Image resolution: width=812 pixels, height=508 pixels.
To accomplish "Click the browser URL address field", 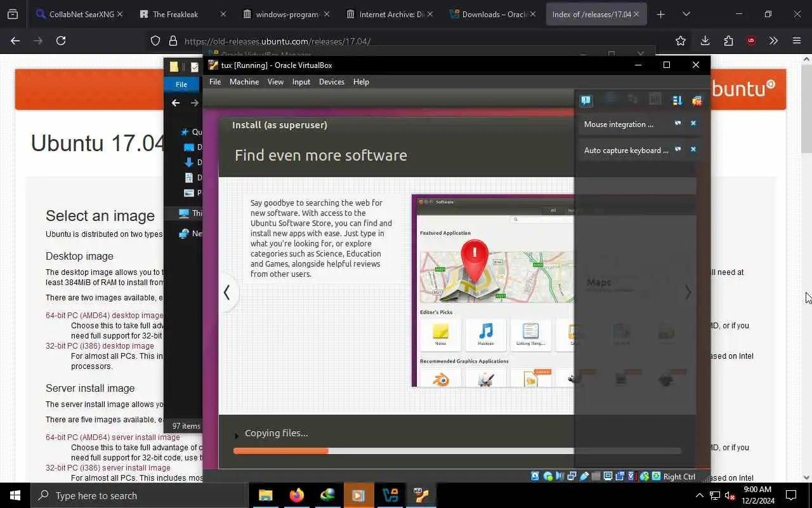I will (x=419, y=41).
